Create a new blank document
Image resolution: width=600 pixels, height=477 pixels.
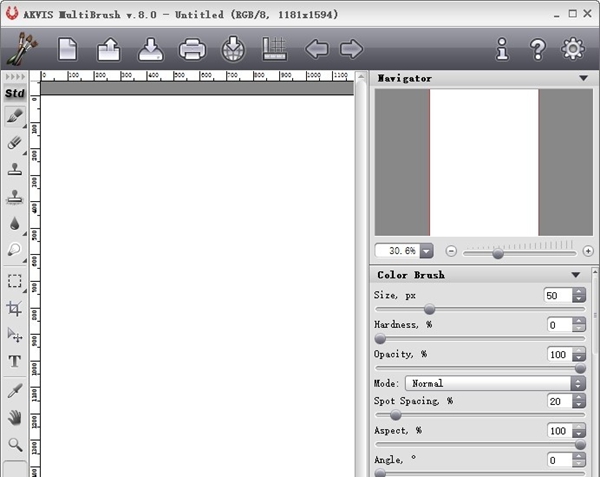pyautogui.click(x=67, y=49)
